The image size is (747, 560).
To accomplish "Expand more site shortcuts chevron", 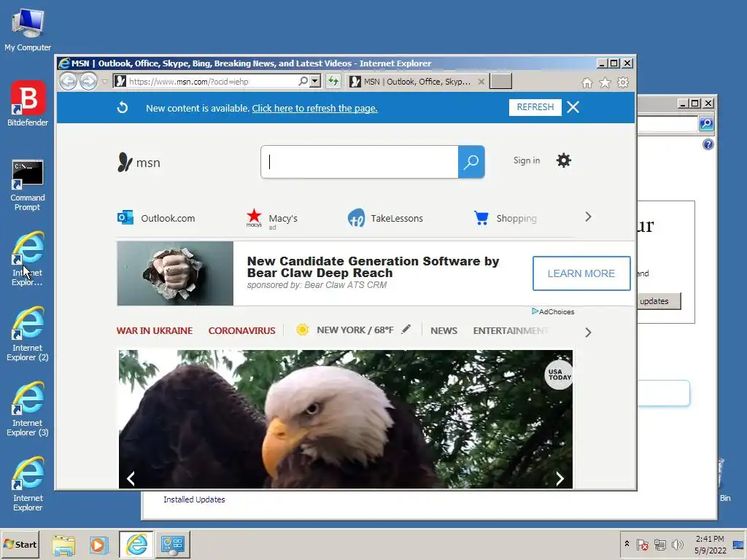I will pos(589,217).
